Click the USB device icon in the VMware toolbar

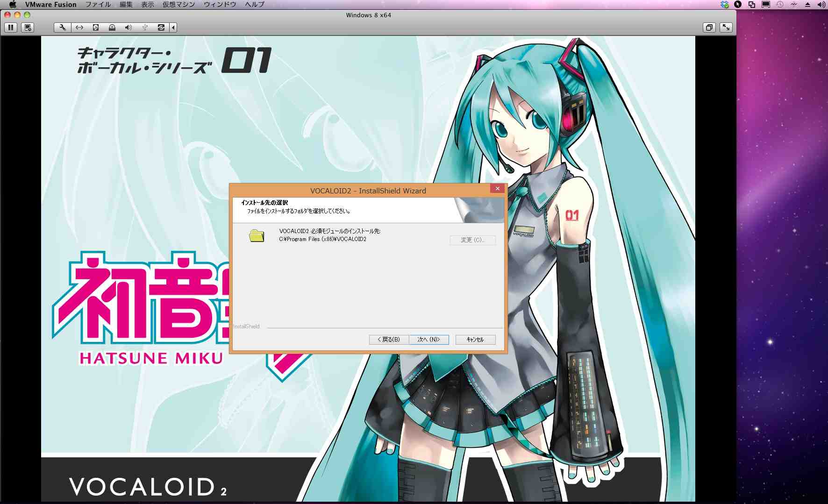pos(145,28)
